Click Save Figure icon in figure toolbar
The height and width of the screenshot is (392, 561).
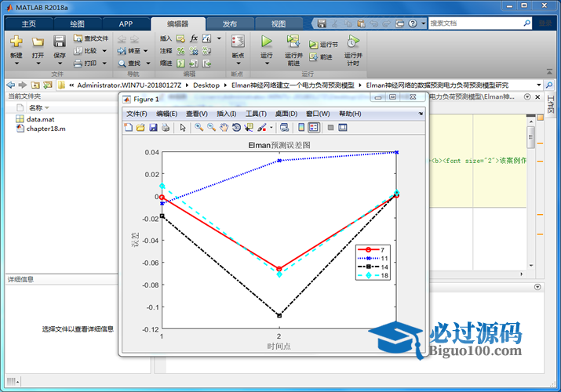point(153,127)
